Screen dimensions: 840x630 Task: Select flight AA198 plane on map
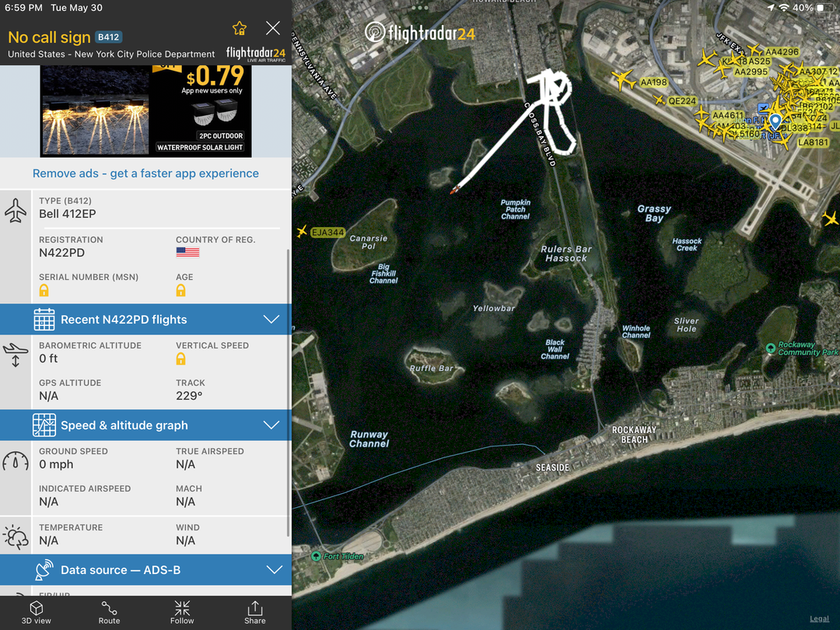(623, 79)
